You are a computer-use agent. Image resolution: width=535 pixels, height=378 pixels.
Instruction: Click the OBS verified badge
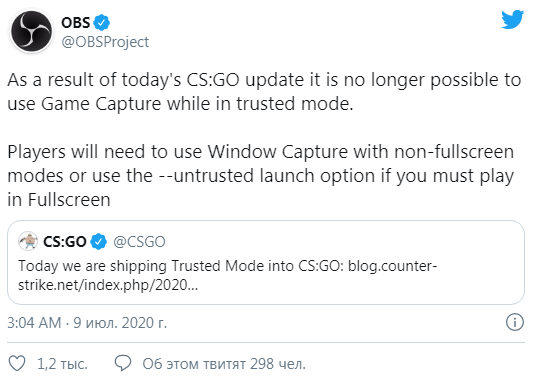click(101, 23)
